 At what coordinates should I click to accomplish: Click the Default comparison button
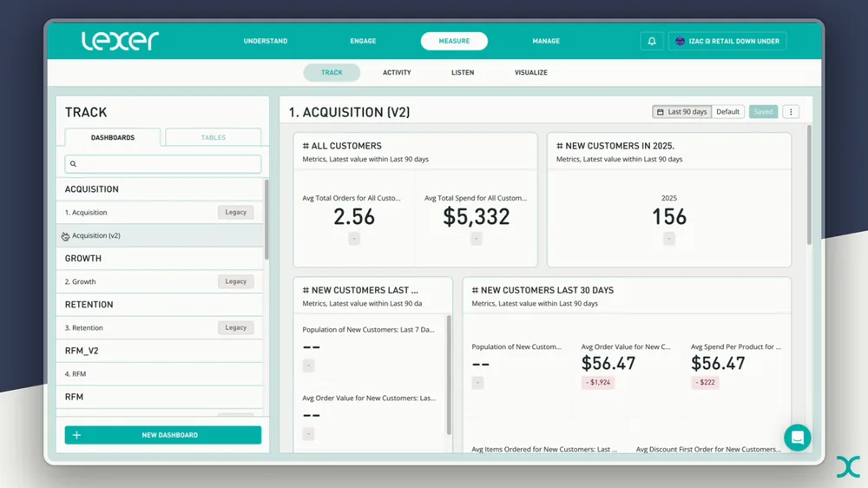coord(727,112)
